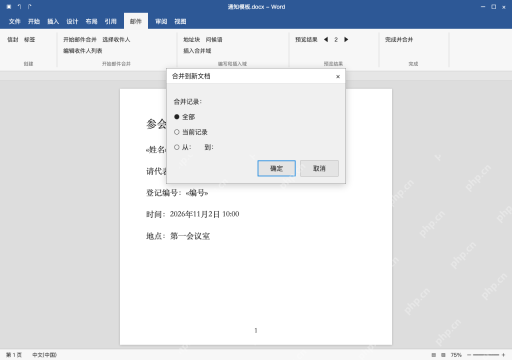
Task: Switch to the 设计 ribbon tab
Action: [72, 22]
